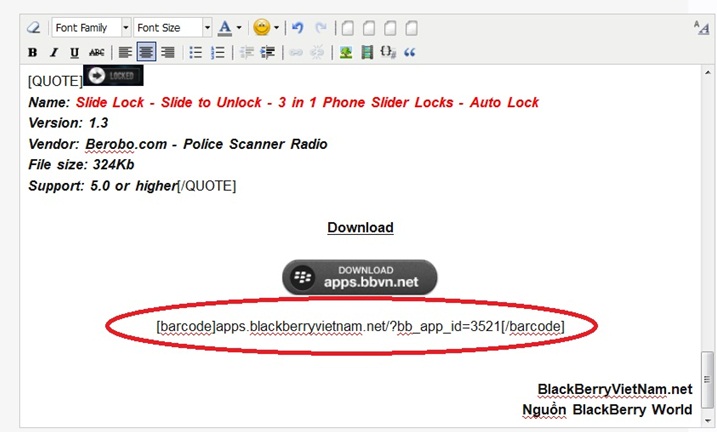This screenshot has height=433, width=717.
Task: Toggle bold formatting
Action: point(32,53)
